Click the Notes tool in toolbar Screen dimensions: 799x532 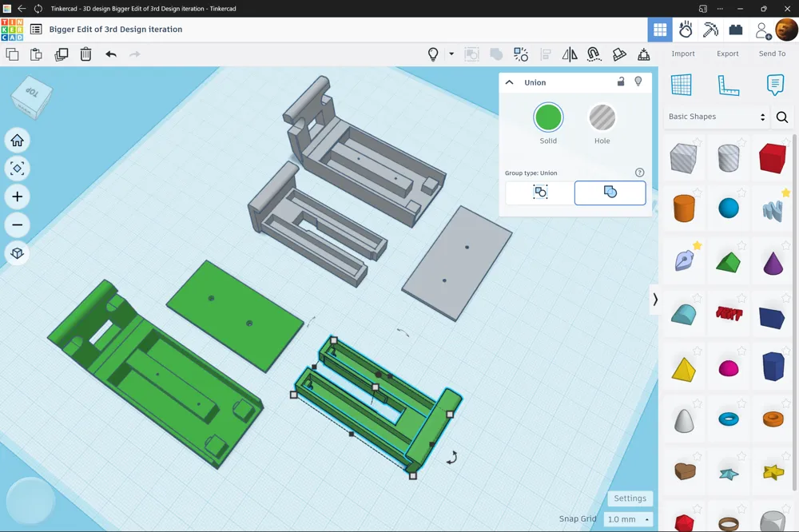(619, 54)
